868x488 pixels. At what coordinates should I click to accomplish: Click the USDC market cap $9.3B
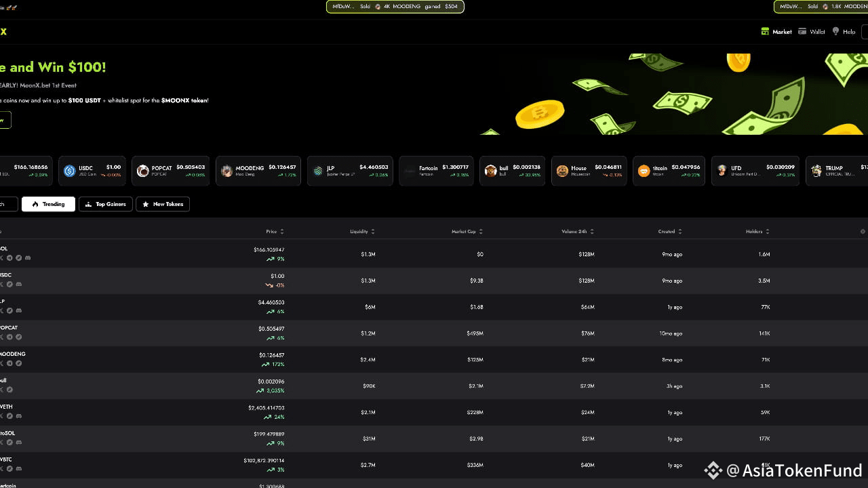pos(475,281)
